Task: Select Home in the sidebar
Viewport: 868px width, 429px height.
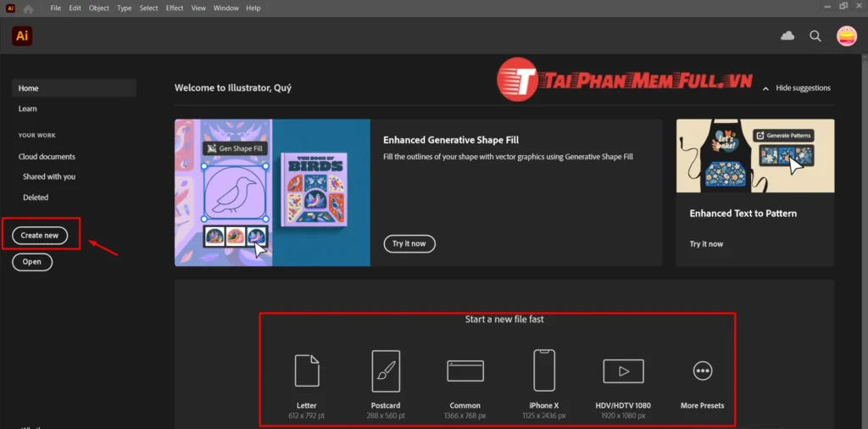Action: (75, 88)
